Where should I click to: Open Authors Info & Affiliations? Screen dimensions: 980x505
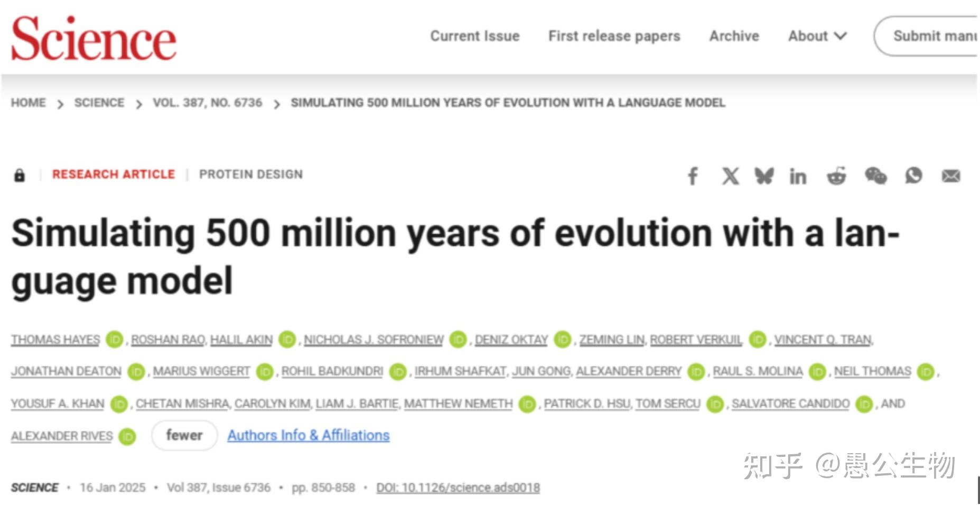(x=308, y=435)
